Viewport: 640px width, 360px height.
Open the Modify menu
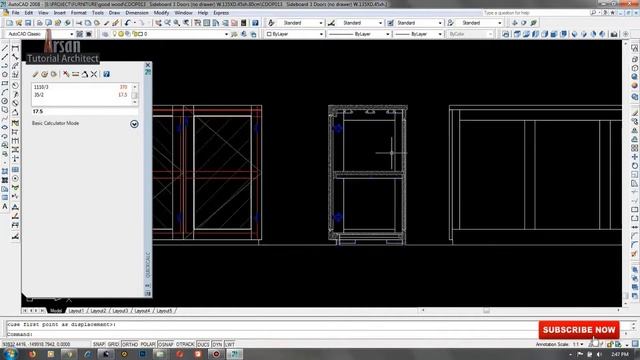[x=161, y=13]
